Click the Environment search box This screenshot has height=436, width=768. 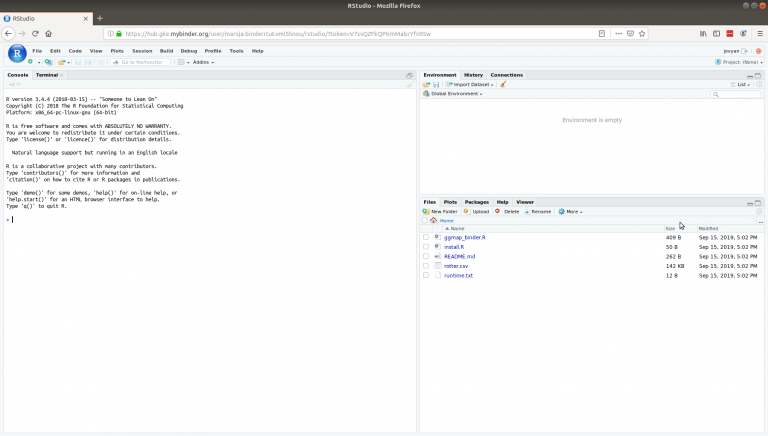coord(735,94)
